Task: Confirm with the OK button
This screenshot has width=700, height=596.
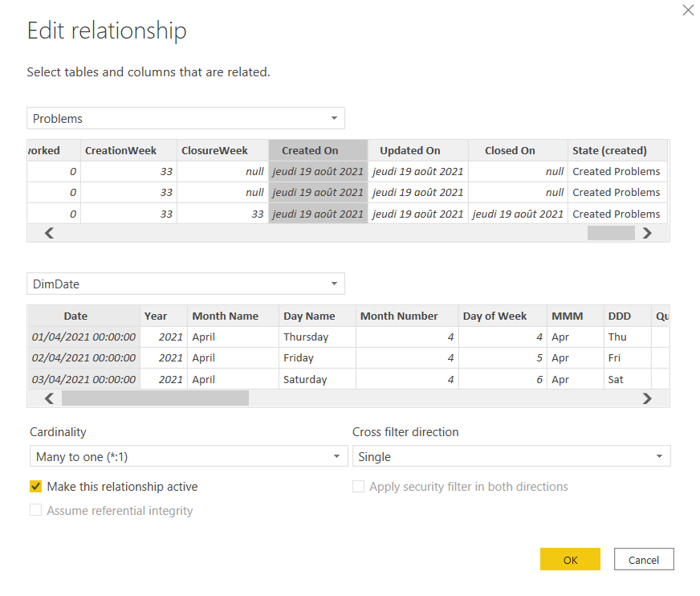Action: point(570,559)
